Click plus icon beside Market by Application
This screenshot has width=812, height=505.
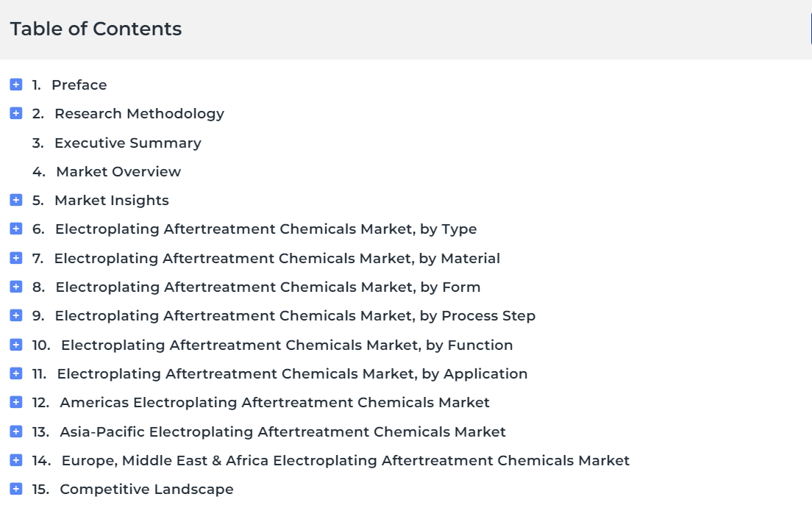[16, 373]
